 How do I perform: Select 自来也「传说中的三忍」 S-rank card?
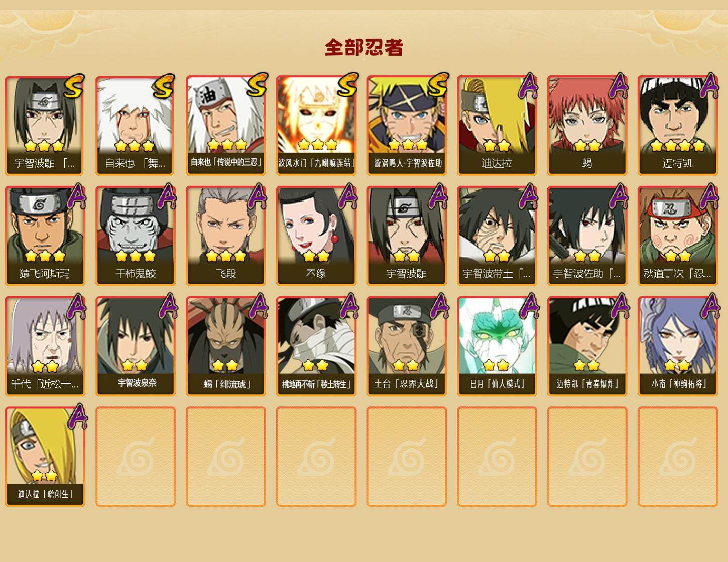[x=226, y=125]
